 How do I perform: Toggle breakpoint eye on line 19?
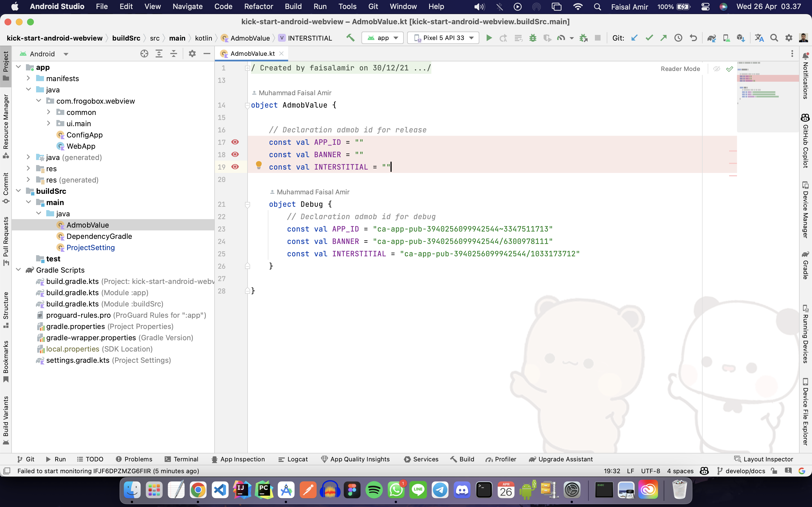235,167
